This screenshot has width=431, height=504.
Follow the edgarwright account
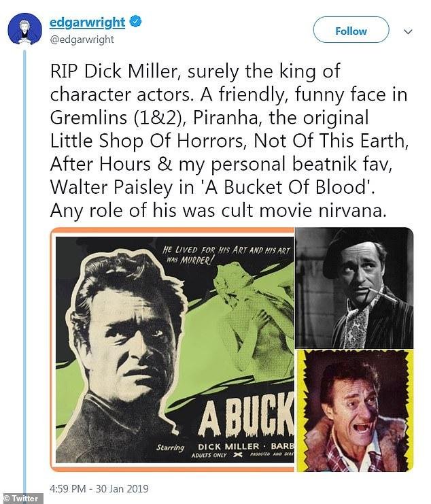point(351,30)
